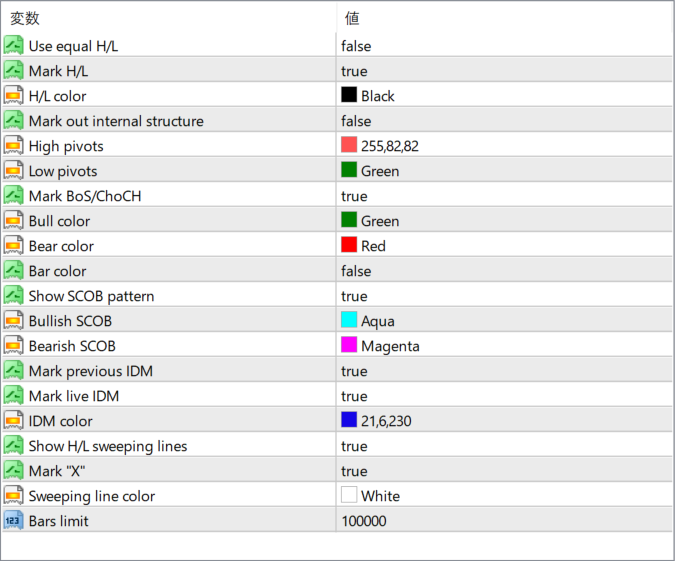Click the red swatch for Bear color

[x=349, y=245]
